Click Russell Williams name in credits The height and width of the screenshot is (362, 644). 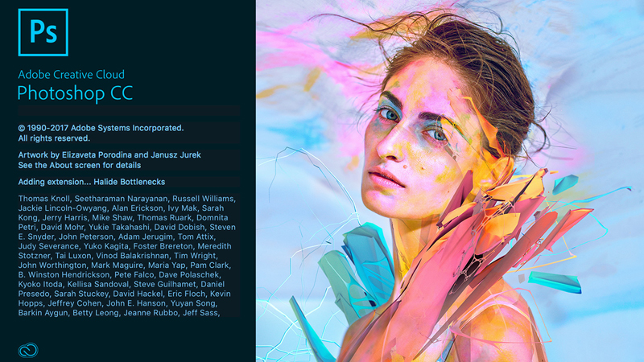[204, 199]
